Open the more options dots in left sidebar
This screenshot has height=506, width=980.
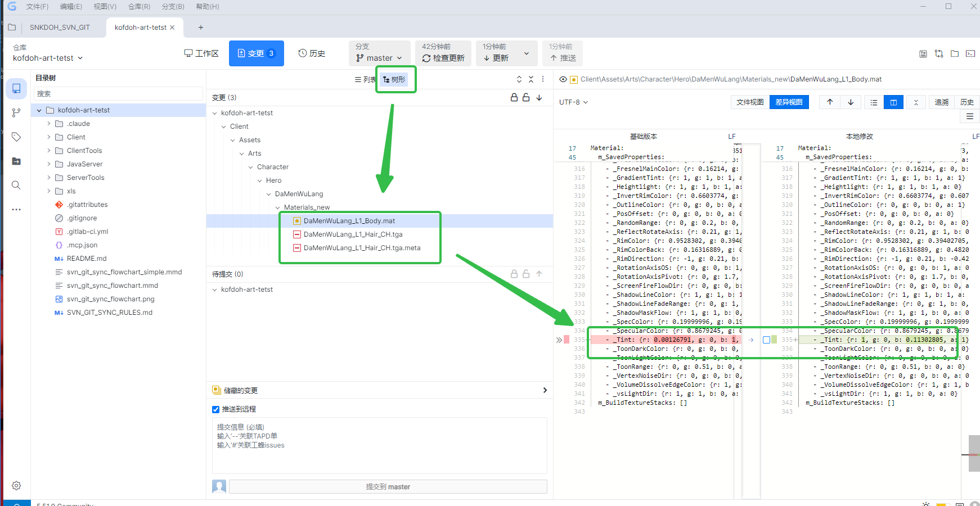tap(16, 209)
